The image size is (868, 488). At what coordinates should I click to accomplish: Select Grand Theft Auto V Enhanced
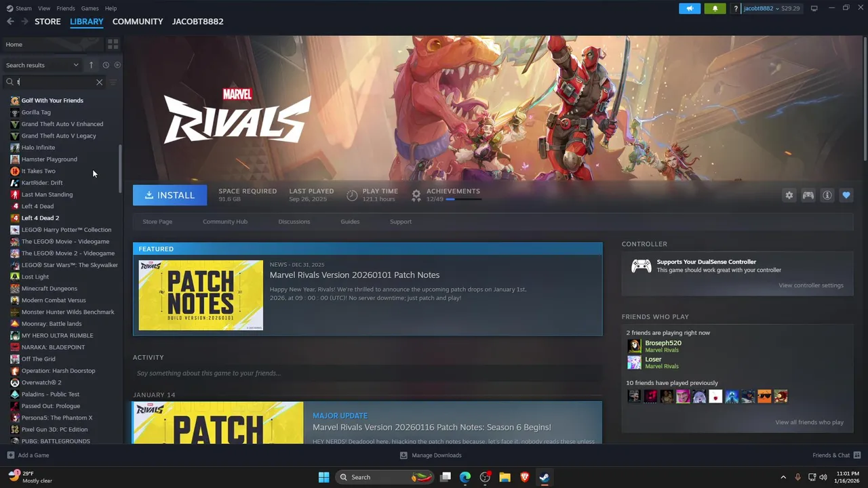pos(61,124)
